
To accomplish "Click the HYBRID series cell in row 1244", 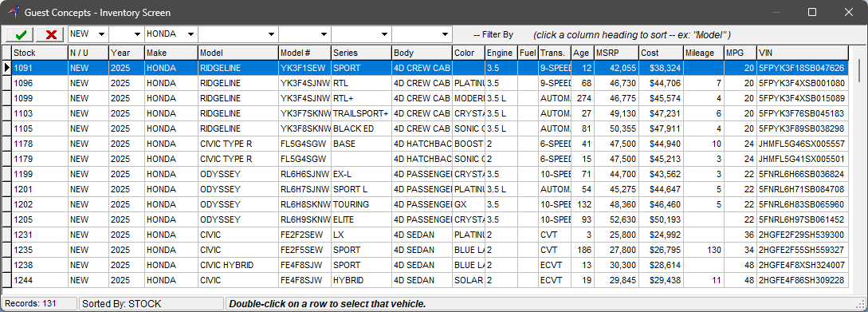I will point(362,280).
